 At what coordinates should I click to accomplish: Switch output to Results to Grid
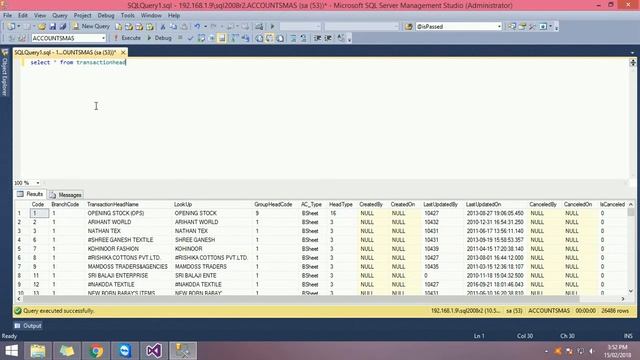(269, 38)
